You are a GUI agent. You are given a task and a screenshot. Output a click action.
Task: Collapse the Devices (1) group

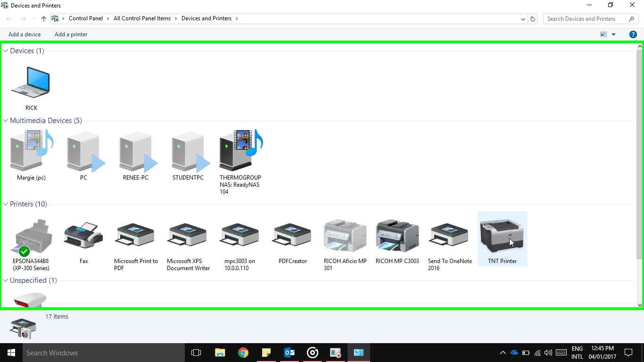[x=6, y=51]
